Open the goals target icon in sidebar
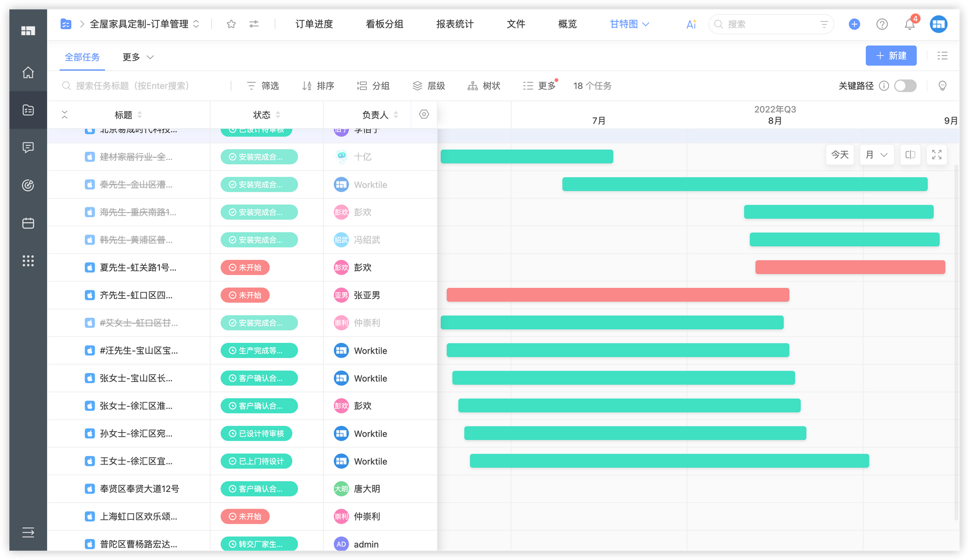The image size is (969, 560). pos(28,185)
